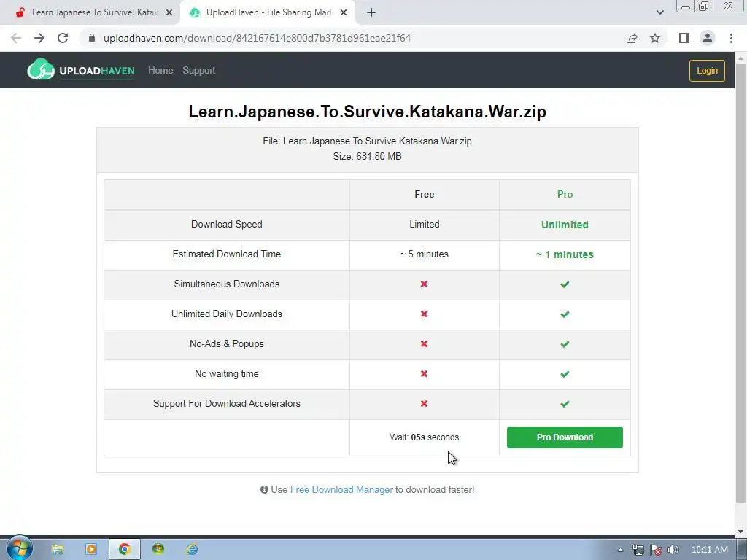Show hidden system tray icons arrow
Screen dimensions: 747x560
point(620,550)
